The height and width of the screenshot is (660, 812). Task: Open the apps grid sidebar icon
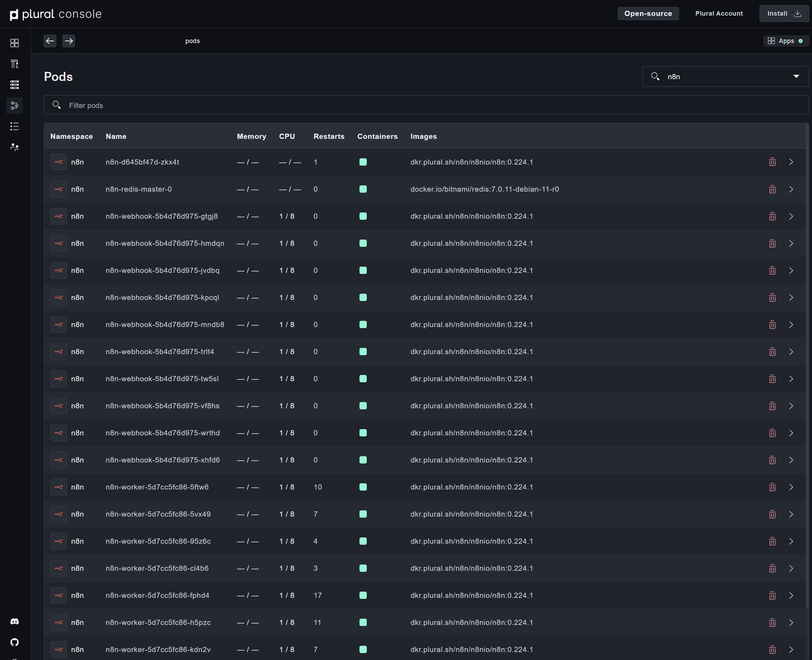15,43
